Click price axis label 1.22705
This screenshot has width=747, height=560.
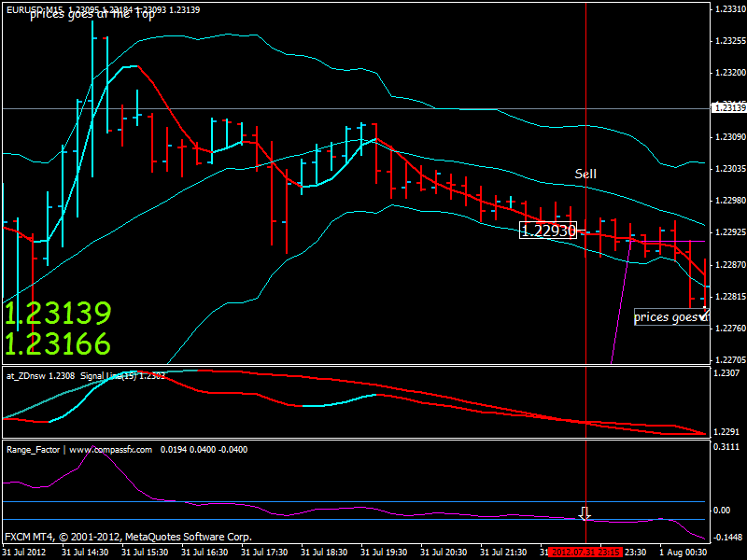(730, 360)
